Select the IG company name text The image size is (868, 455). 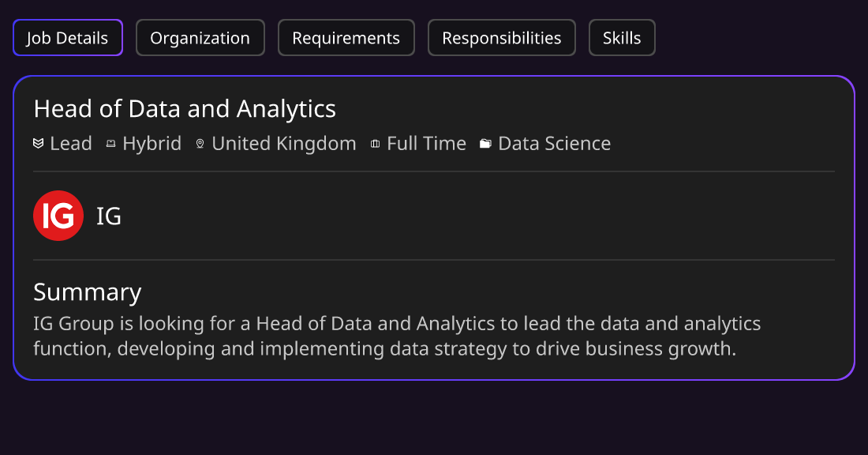[x=109, y=216]
